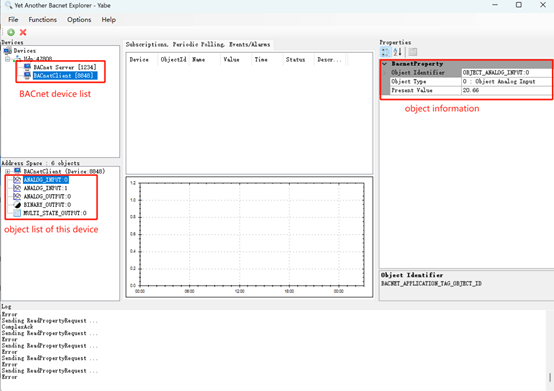This screenshot has width=554, height=391.
Task: Select the MULTI_STATE_OUTPUT:0 object
Action: (55, 213)
